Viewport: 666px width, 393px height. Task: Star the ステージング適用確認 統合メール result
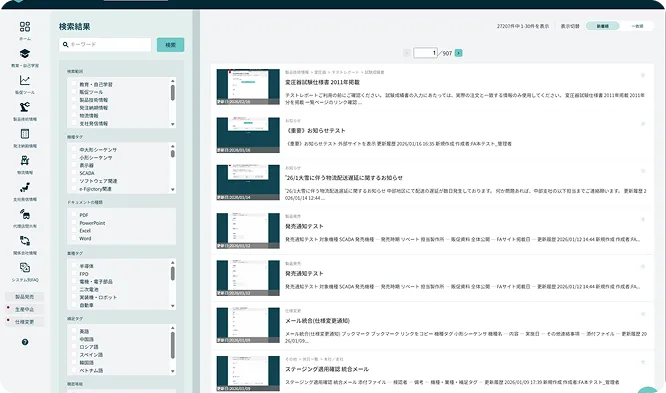tap(643, 362)
